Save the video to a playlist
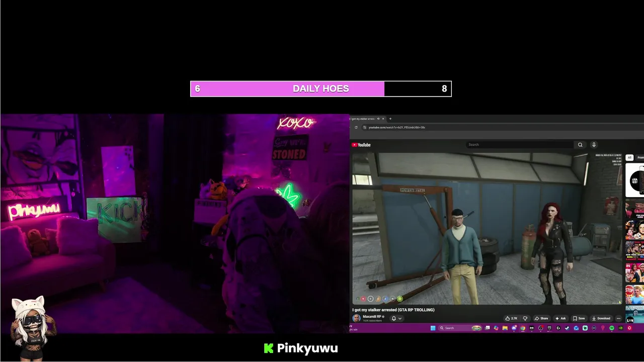The height and width of the screenshot is (362, 644). point(579,318)
